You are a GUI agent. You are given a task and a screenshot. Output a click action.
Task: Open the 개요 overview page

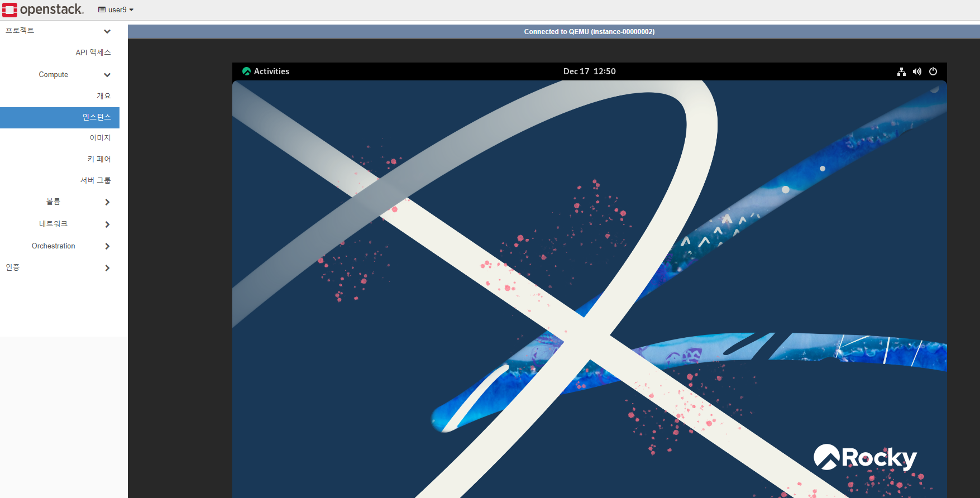[x=104, y=96]
